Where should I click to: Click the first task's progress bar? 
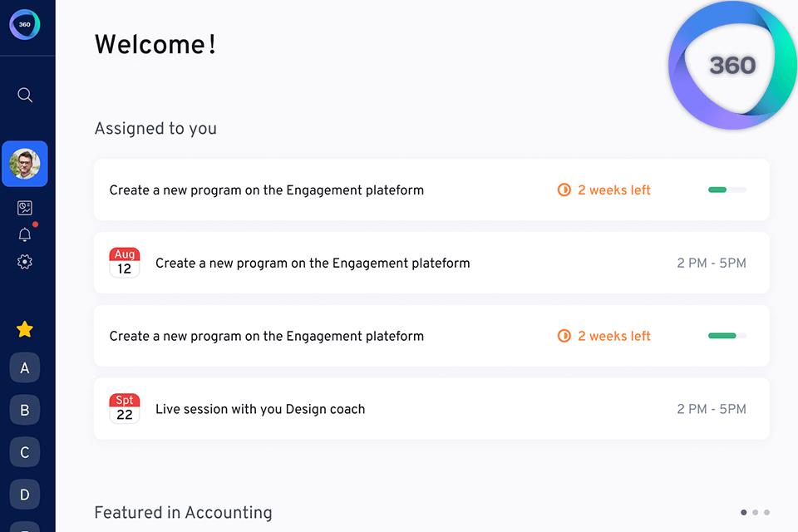(727, 190)
